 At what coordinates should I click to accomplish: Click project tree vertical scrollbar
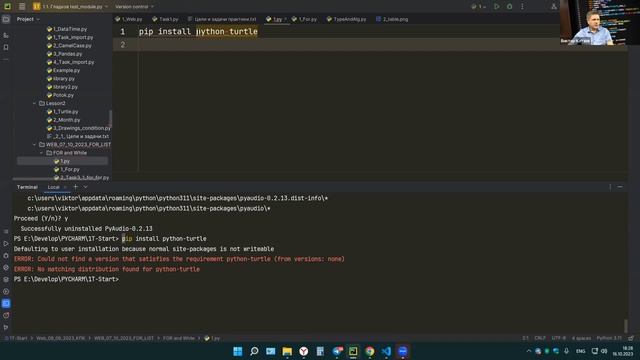[x=110, y=118]
